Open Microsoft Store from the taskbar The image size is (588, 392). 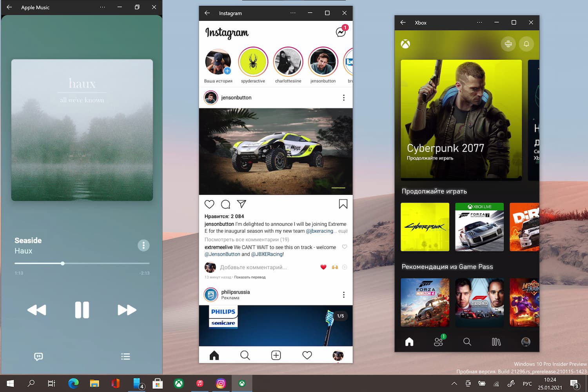coord(158,383)
